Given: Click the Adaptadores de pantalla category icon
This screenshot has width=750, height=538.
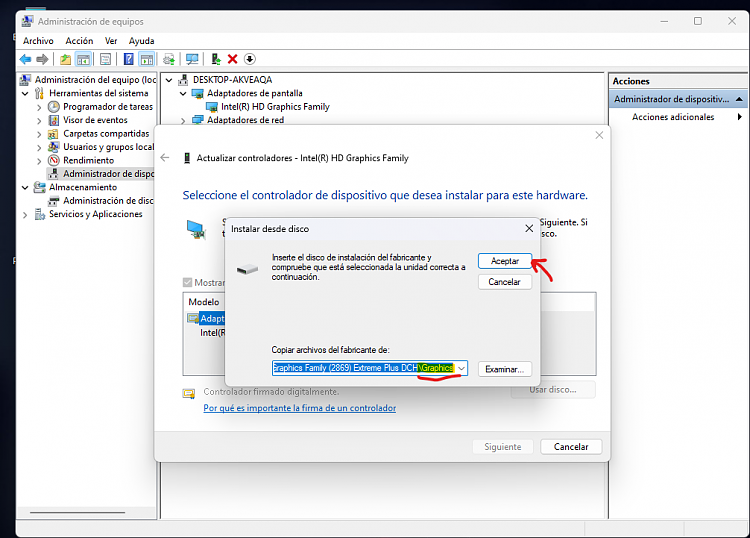Looking at the screenshot, I should coord(198,93).
